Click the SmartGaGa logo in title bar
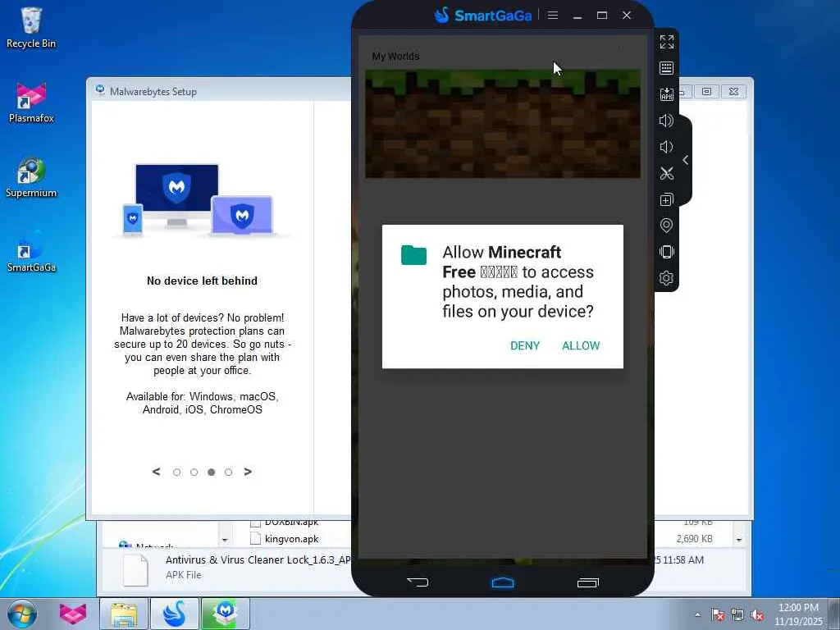Viewport: 840px width, 630px height. click(x=482, y=16)
